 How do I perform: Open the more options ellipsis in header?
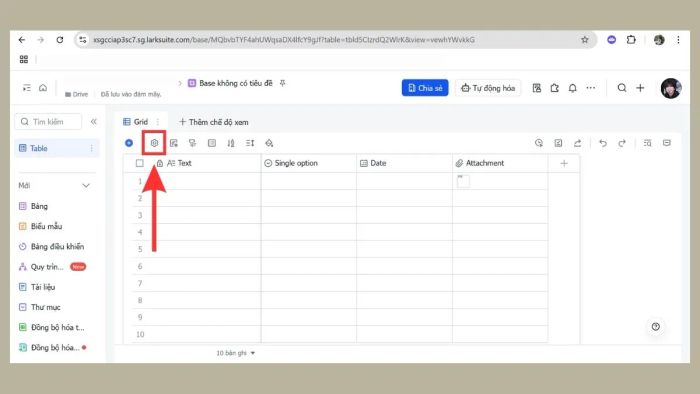click(591, 88)
